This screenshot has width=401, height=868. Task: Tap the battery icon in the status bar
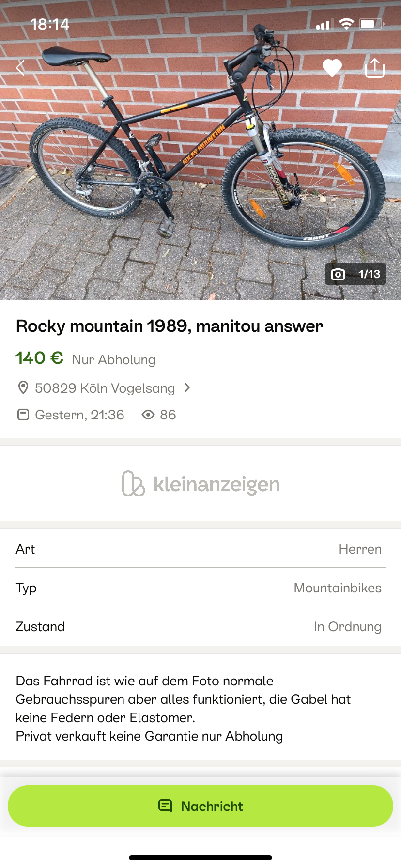371,24
